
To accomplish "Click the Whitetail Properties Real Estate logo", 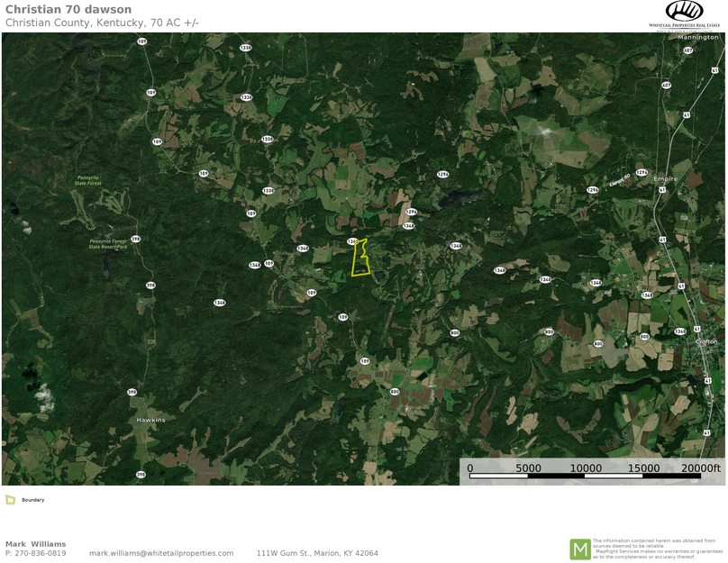I will click(x=684, y=14).
